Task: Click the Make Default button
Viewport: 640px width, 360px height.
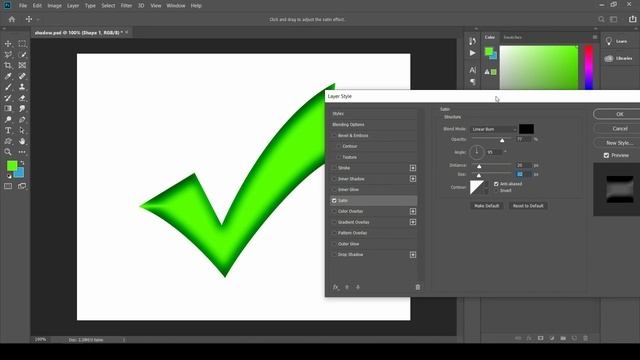Action: tap(487, 206)
